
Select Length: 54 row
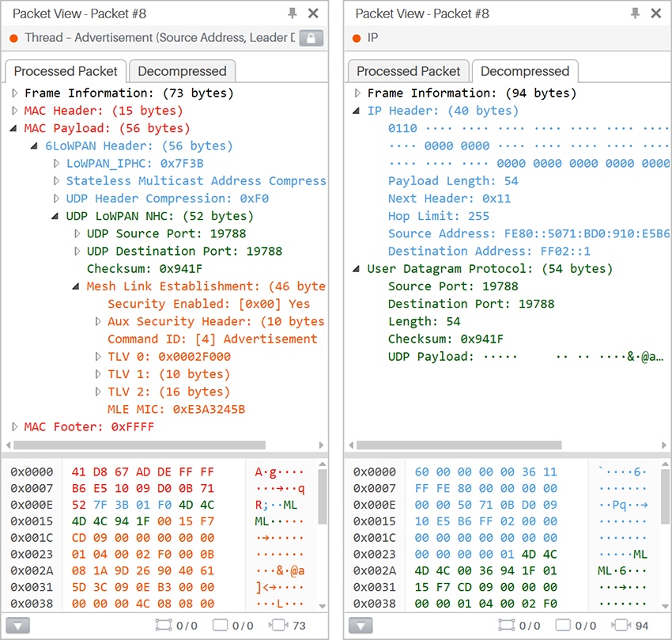coord(425,322)
